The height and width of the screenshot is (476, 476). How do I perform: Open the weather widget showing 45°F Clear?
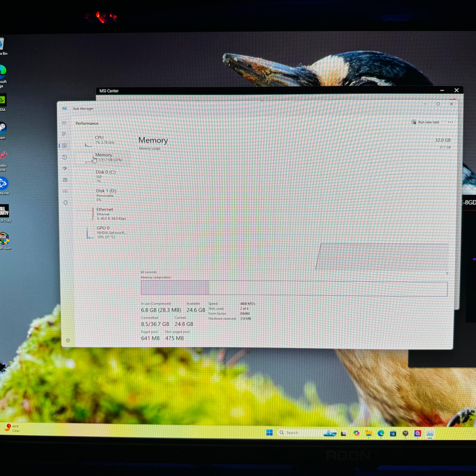pyautogui.click(x=12, y=428)
